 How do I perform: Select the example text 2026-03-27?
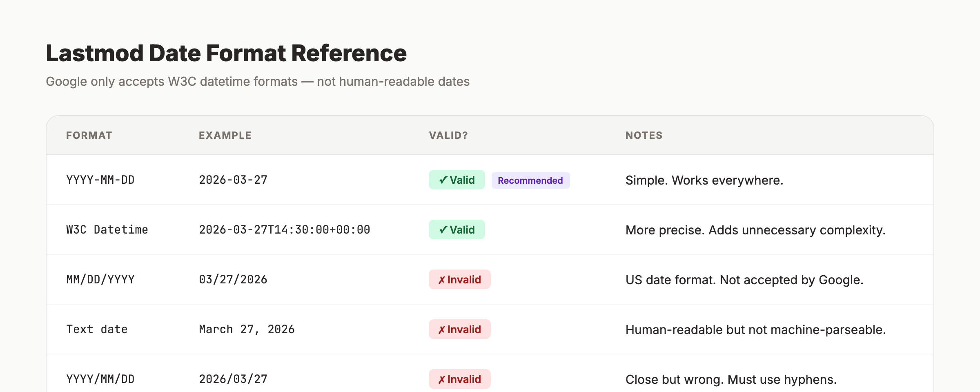point(233,180)
